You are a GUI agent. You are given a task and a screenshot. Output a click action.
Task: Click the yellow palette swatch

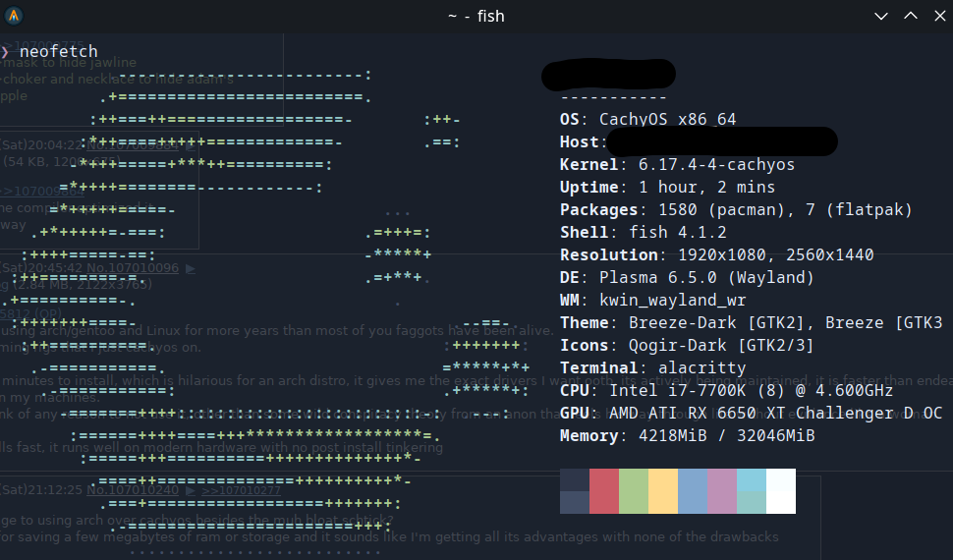coord(663,491)
